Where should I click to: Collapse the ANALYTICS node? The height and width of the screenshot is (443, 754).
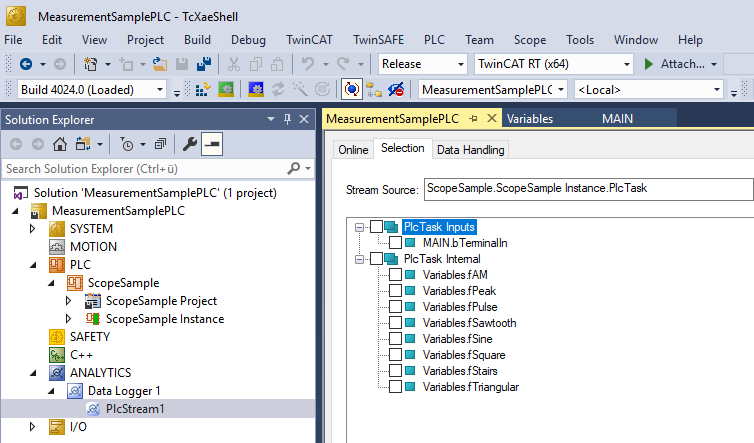click(x=33, y=373)
